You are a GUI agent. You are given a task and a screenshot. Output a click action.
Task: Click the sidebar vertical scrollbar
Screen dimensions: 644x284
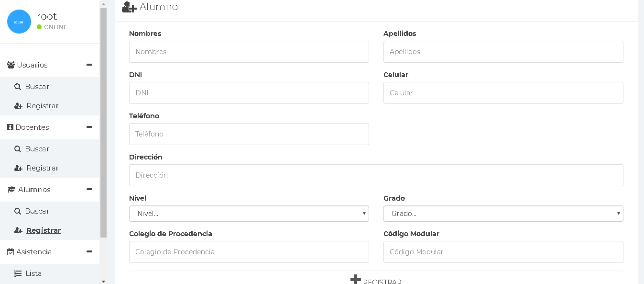(x=103, y=120)
